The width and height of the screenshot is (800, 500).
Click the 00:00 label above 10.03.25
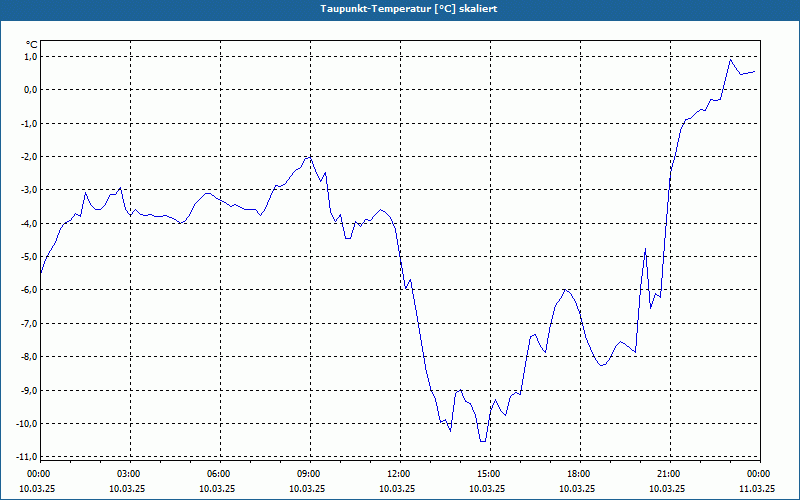pos(38,474)
